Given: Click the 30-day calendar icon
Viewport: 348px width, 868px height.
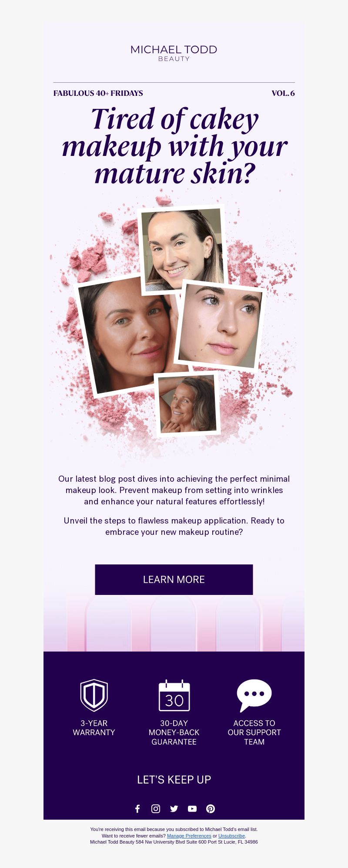Looking at the screenshot, I should pyautogui.click(x=174, y=696).
